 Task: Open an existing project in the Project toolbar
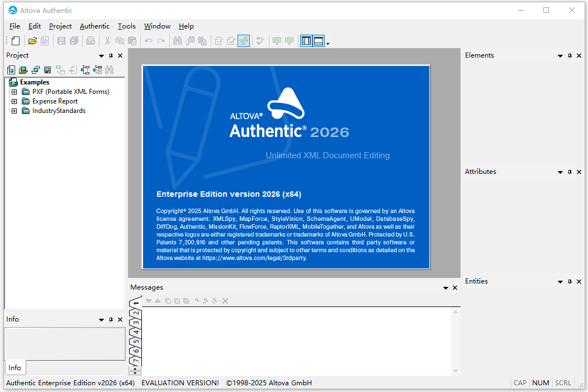23,69
